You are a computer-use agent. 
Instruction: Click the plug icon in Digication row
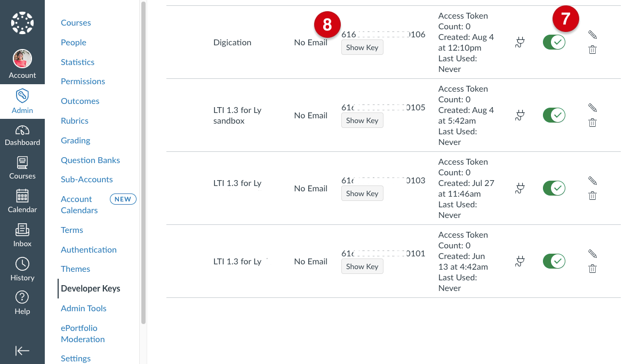coord(519,42)
